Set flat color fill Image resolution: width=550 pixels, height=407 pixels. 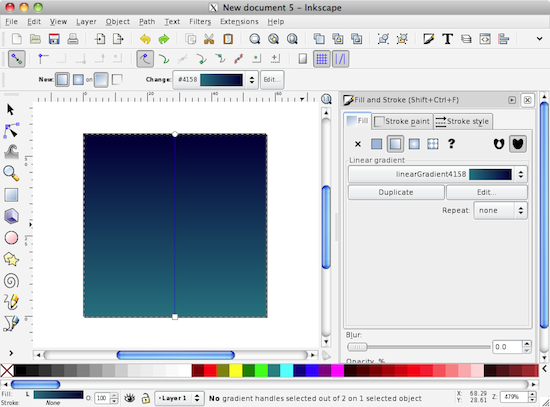[376, 144]
